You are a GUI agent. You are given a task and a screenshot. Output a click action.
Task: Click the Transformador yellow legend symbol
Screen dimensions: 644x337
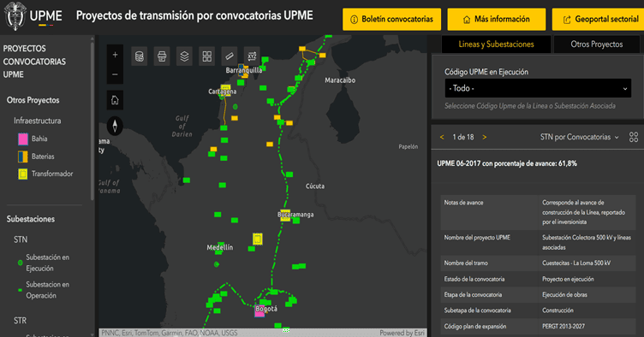tap(23, 174)
